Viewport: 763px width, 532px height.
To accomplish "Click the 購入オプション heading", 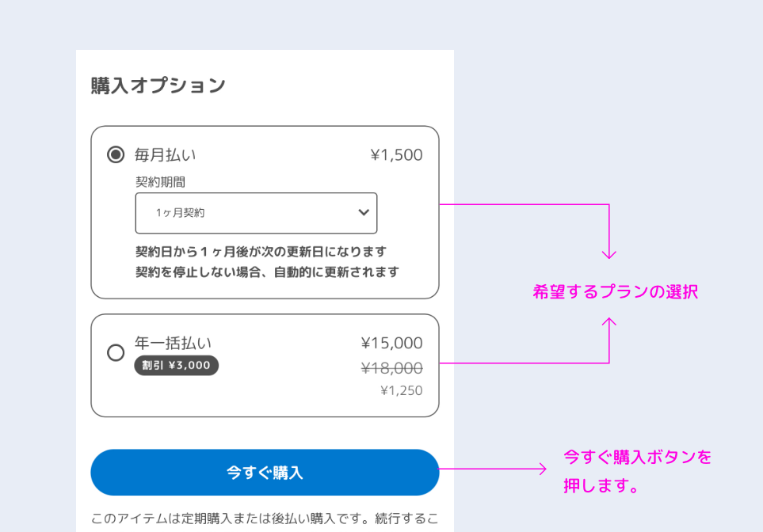I will 158,85.
